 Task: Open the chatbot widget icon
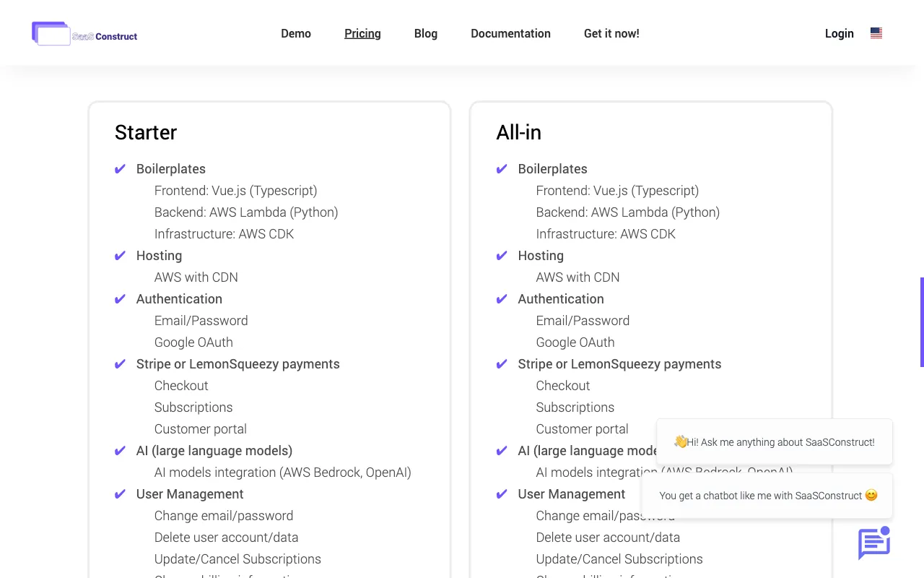click(874, 543)
